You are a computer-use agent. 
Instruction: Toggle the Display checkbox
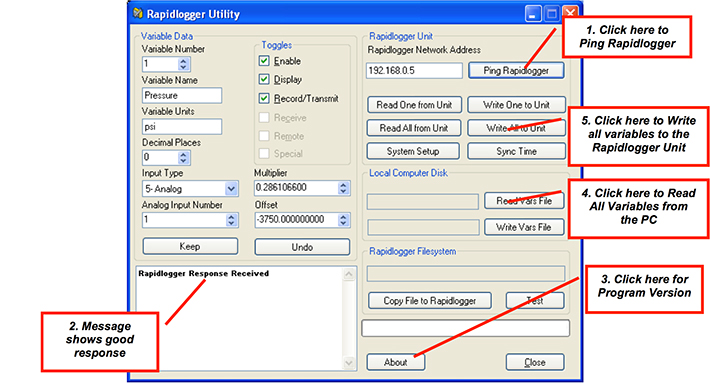coord(264,79)
